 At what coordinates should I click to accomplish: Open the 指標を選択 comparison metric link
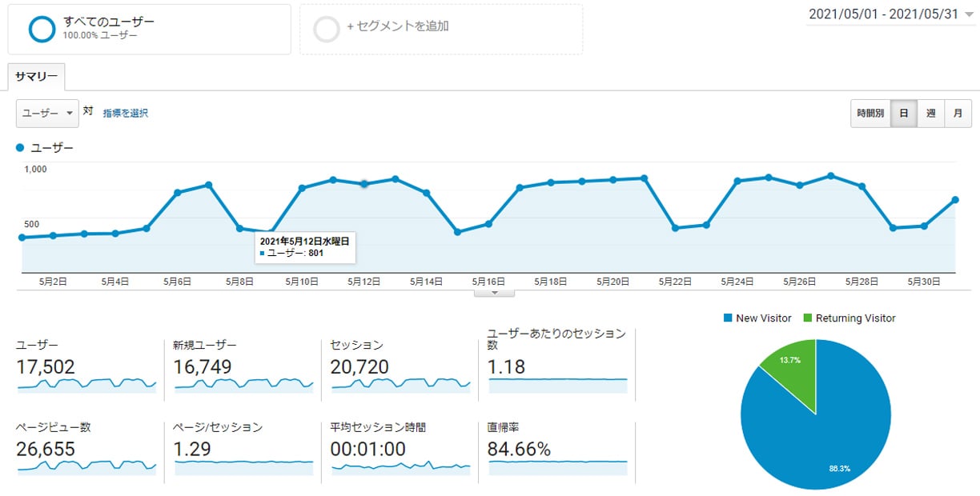point(127,113)
